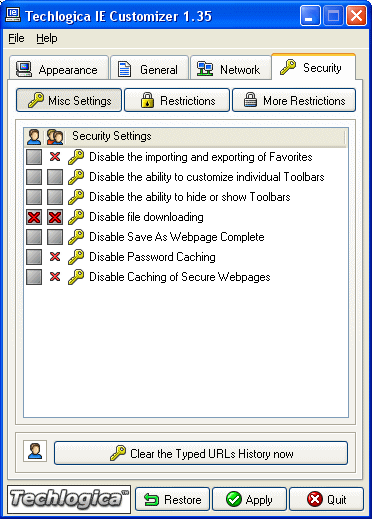The width and height of the screenshot is (372, 519).
Task: Select 'Disable Save As Webpage Complete' text
Action: 177,237
